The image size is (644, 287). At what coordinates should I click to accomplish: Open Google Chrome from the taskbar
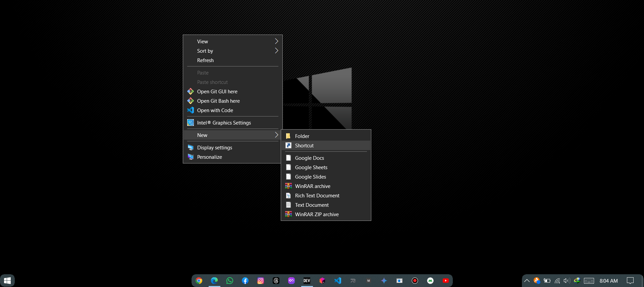coord(199,281)
